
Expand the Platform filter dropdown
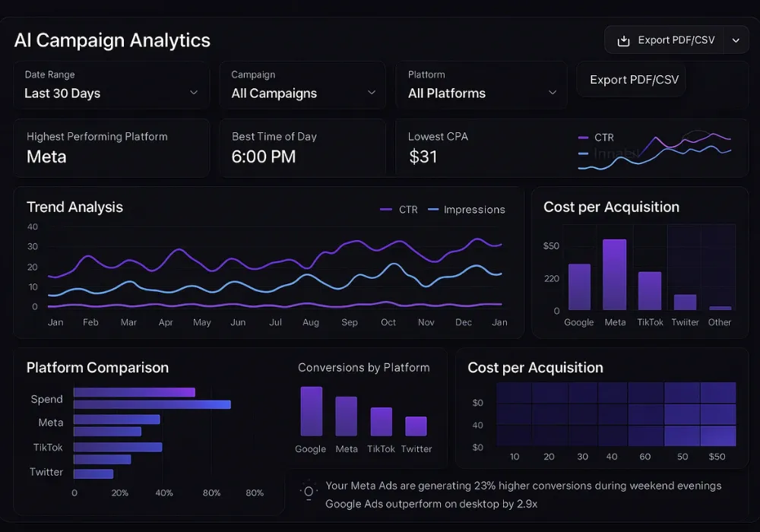pos(482,85)
